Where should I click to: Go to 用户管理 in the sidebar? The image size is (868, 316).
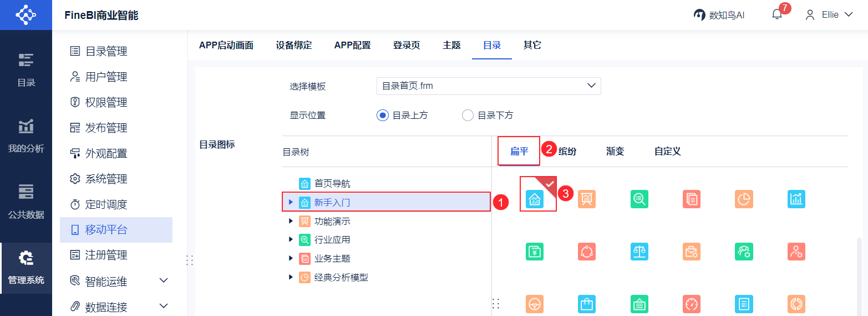[x=106, y=77]
